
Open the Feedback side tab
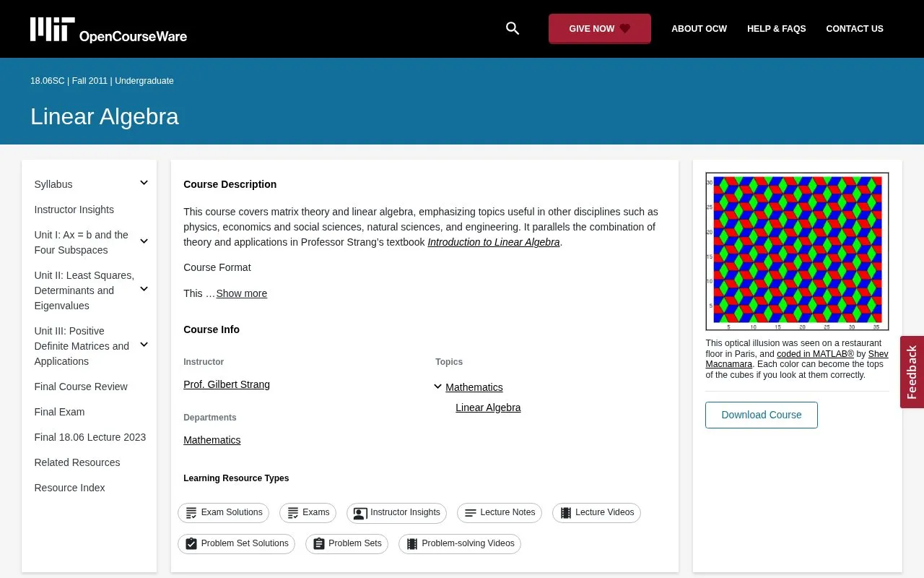pos(912,372)
